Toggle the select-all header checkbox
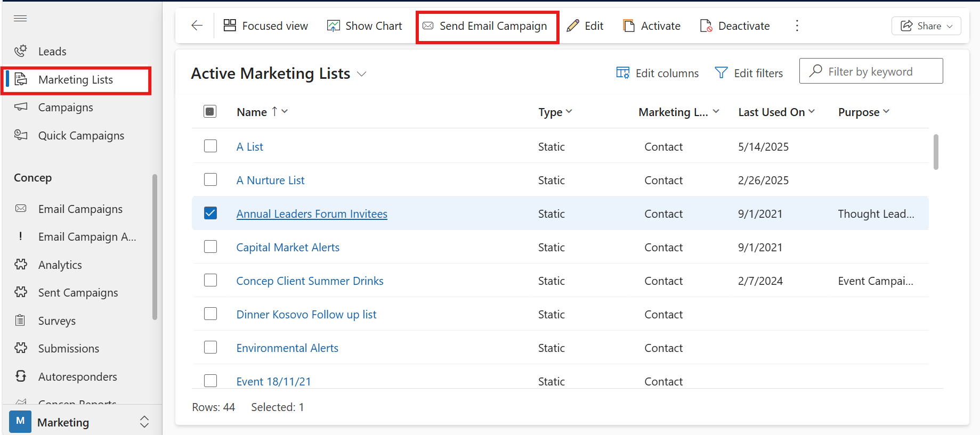 [x=210, y=111]
